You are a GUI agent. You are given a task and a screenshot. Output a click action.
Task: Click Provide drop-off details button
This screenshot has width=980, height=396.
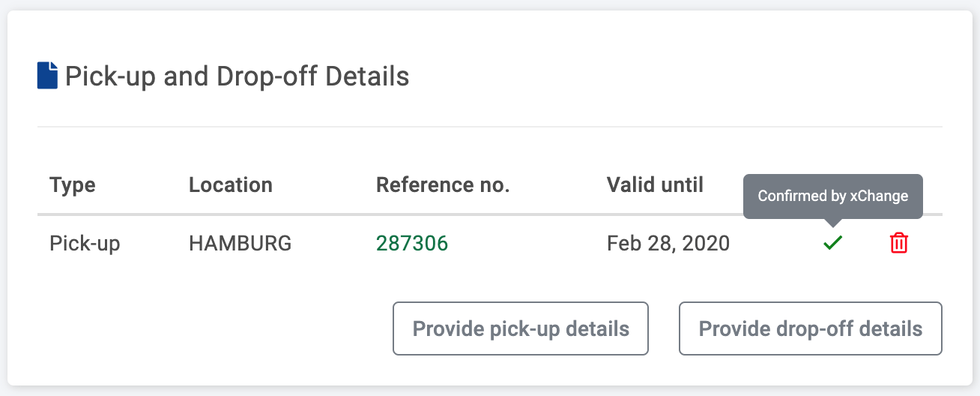point(811,328)
